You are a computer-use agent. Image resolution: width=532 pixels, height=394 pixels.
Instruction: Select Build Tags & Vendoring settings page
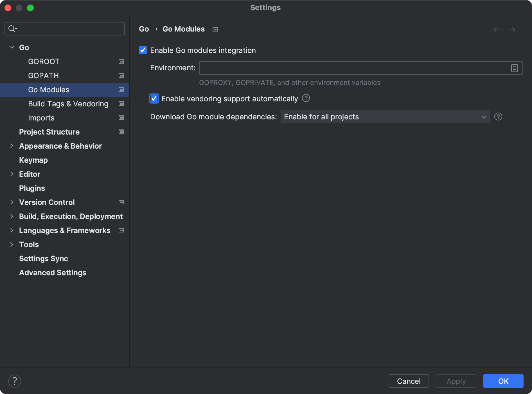[68, 104]
